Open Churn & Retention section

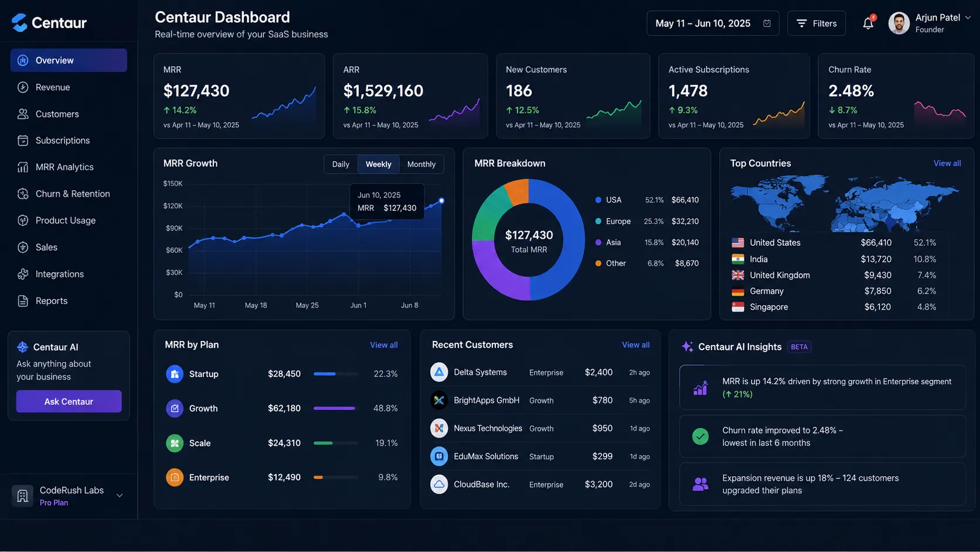point(69,194)
